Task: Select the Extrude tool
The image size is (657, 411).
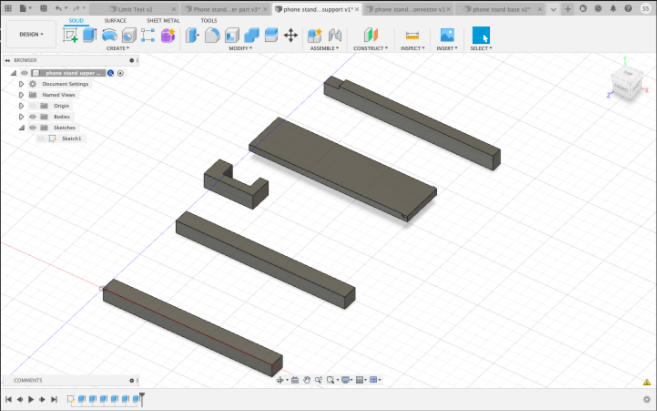Action: 90,35
